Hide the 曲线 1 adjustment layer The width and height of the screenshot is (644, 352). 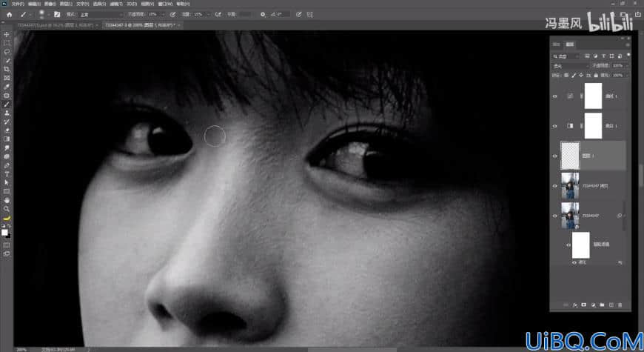click(x=555, y=96)
